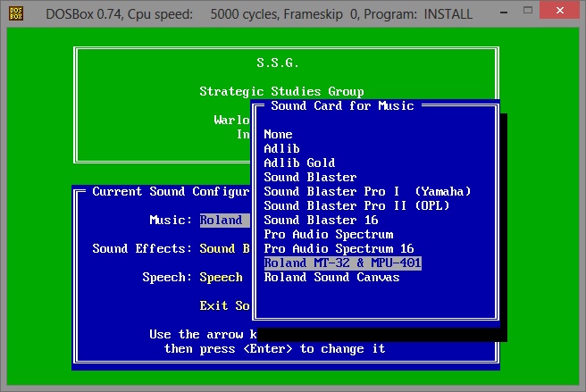Viewport: 586px width, 392px height.
Task: Choose the plain Adlib option
Action: tap(281, 148)
